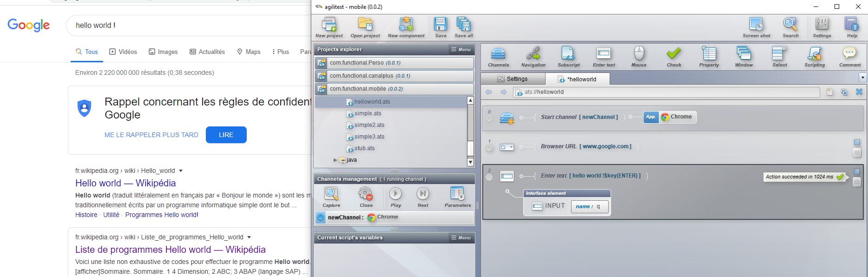Open Hello world — Wikipédia result

(125, 183)
